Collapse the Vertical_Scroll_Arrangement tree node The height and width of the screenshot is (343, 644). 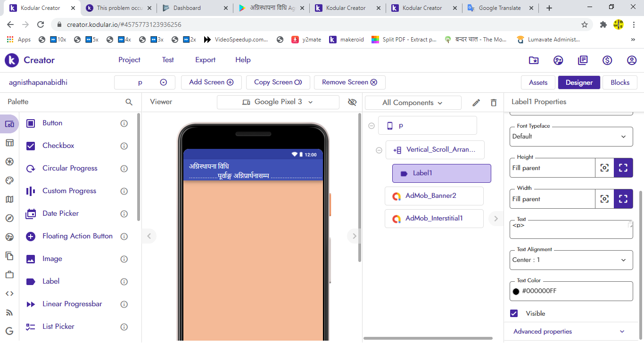point(379,149)
